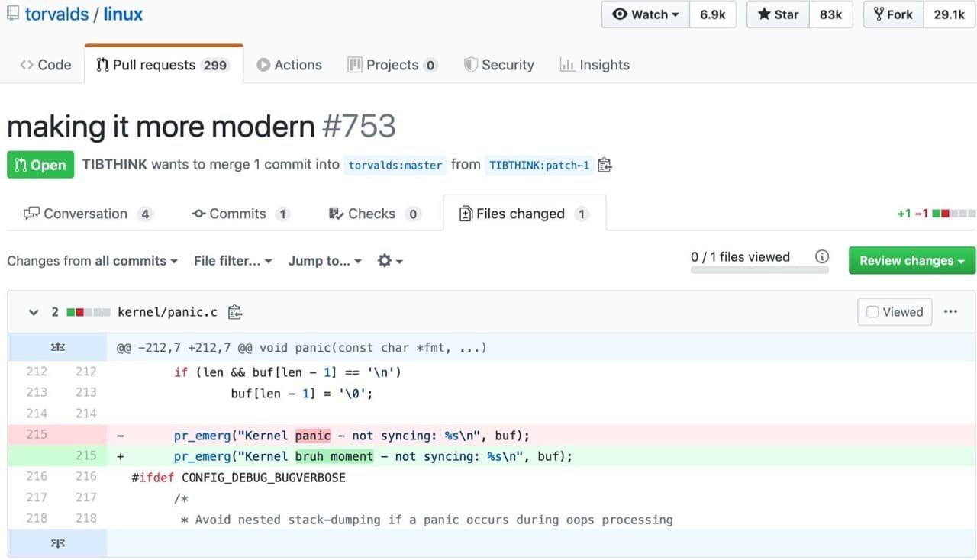Viewport: 977px width, 560px height.
Task: Click the files viewed info icon
Action: click(x=822, y=256)
